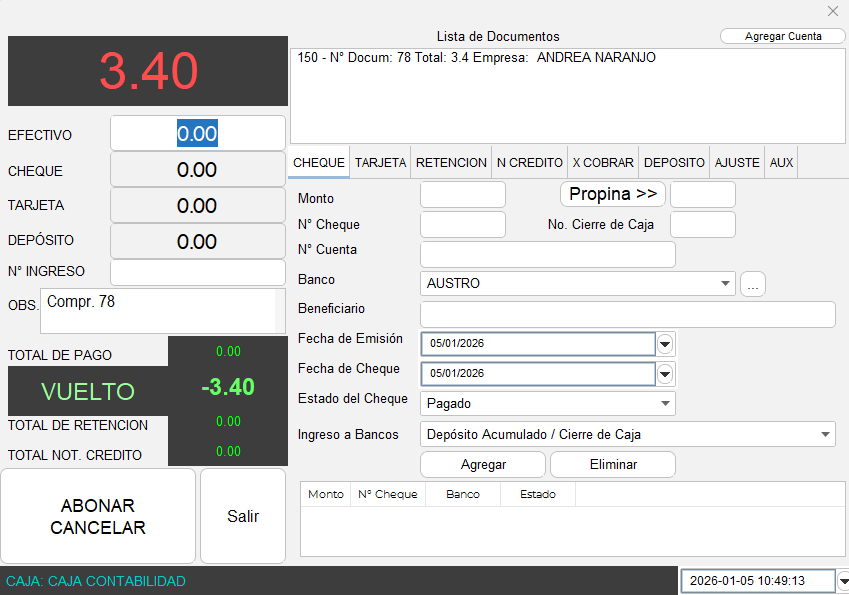Click the EFECTIVO amount field
The height and width of the screenshot is (595, 849).
(x=197, y=134)
